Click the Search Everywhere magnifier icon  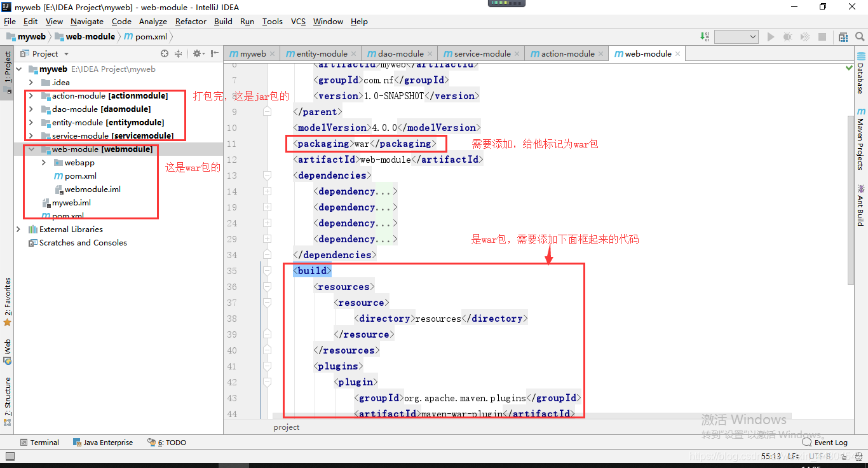pyautogui.click(x=859, y=37)
